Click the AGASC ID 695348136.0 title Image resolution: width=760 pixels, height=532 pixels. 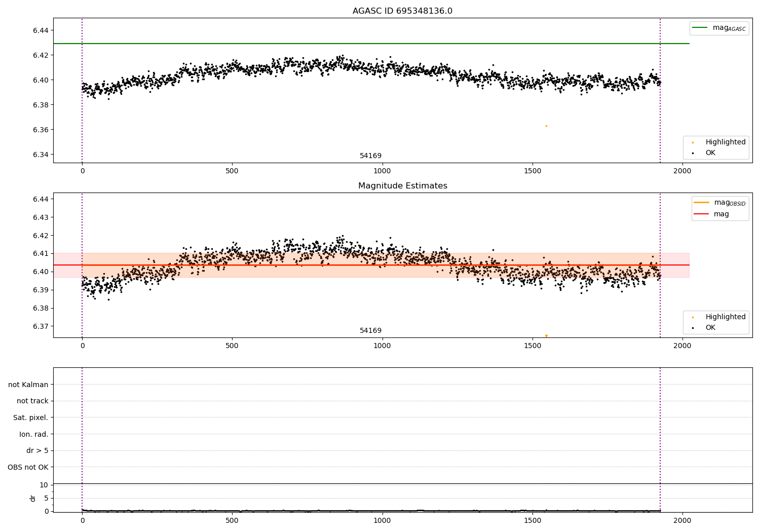point(402,11)
